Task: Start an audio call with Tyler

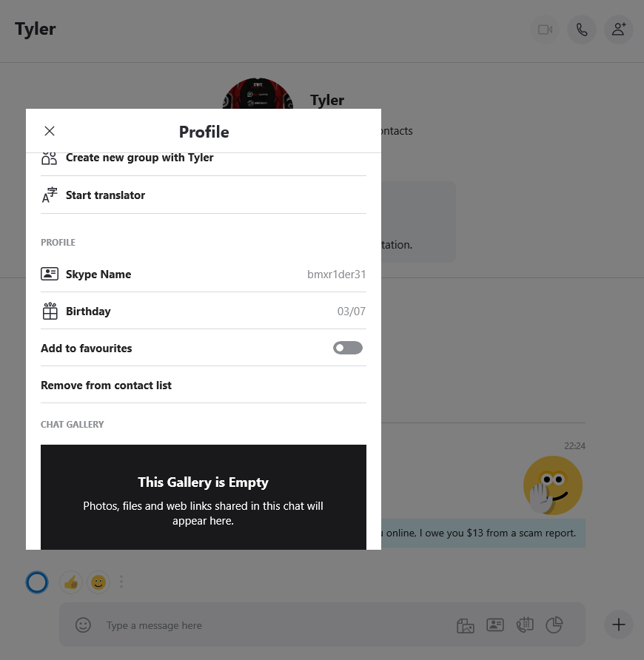Action: tap(582, 30)
